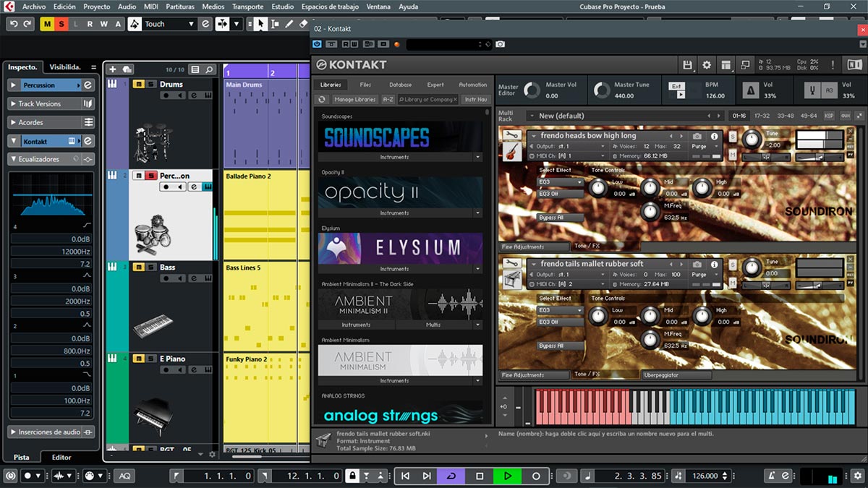Viewport: 868px width, 488px height.
Task: Open the Touch automation mode dropdown
Action: [x=191, y=24]
